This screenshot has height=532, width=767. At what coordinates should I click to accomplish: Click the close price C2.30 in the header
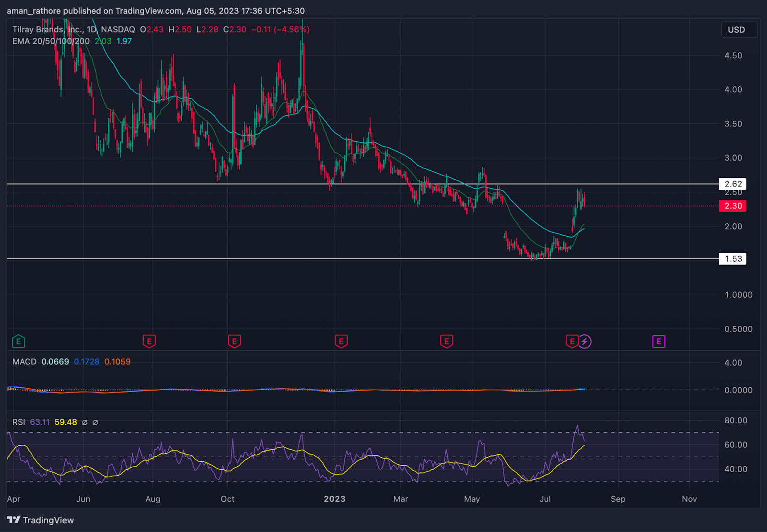click(x=235, y=29)
